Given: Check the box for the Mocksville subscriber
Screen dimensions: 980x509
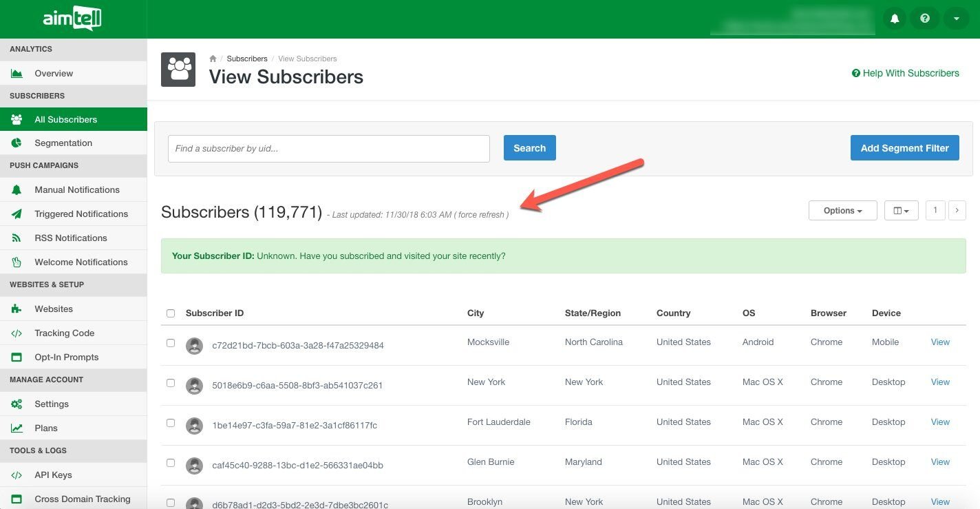Looking at the screenshot, I should pos(171,342).
